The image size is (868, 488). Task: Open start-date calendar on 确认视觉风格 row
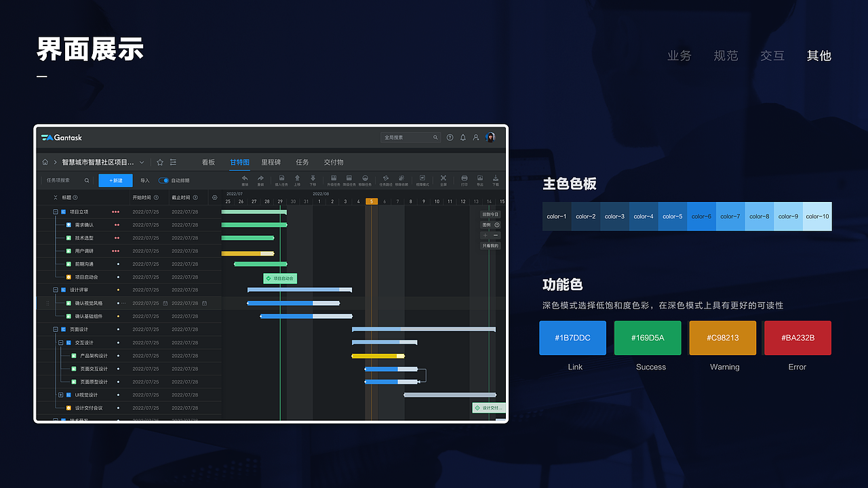165,303
